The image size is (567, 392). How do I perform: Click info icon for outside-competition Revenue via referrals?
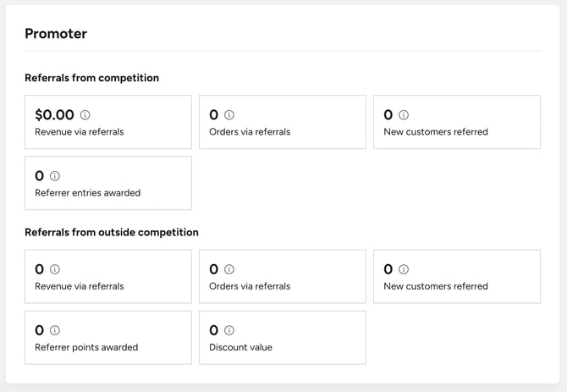click(55, 269)
